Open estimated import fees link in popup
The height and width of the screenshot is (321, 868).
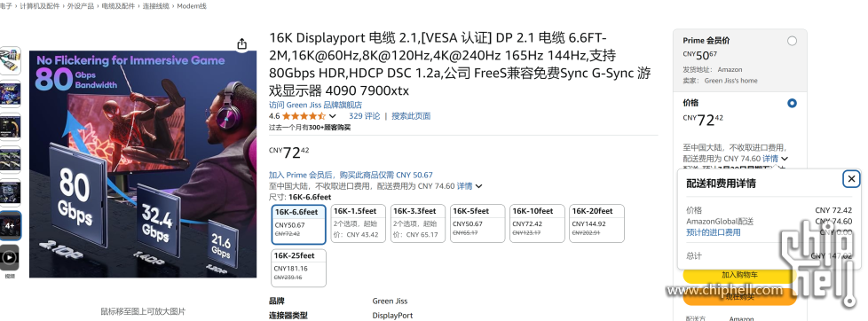[x=713, y=232]
